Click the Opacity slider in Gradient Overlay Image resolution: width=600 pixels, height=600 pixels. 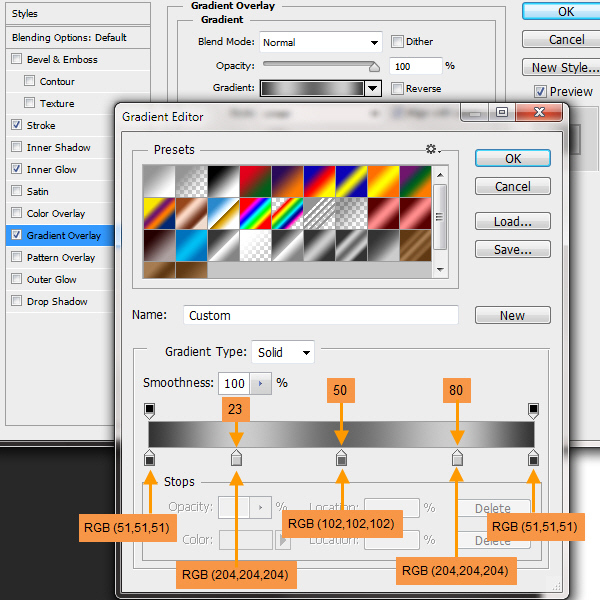[x=320, y=66]
